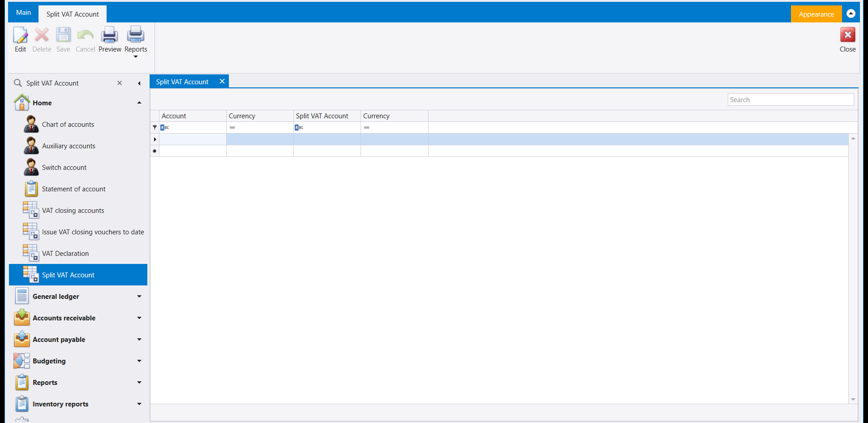Collapse the Home group arrow
The width and height of the screenshot is (868, 423).
coord(139,103)
